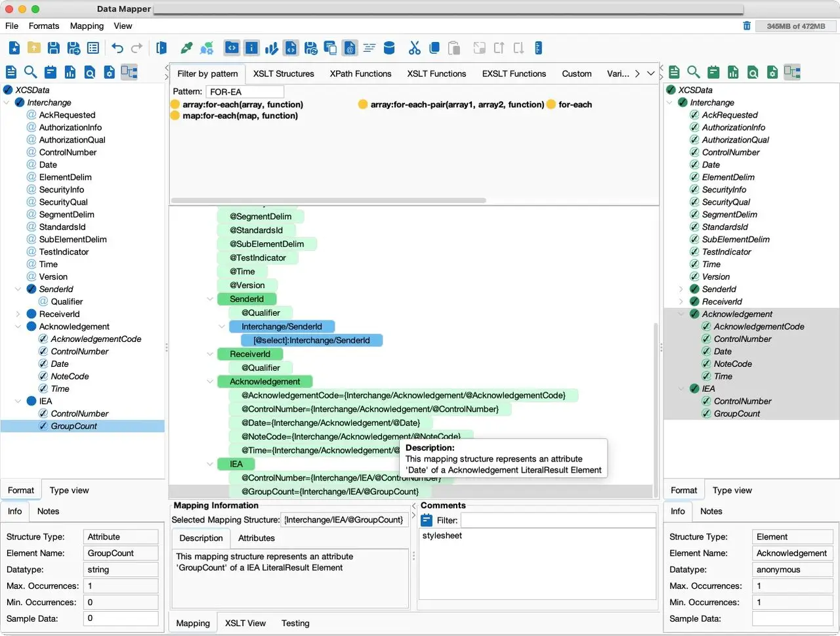The height and width of the screenshot is (636, 840).
Task: Click the trash icon beside memory indicator
Action: pos(747,26)
